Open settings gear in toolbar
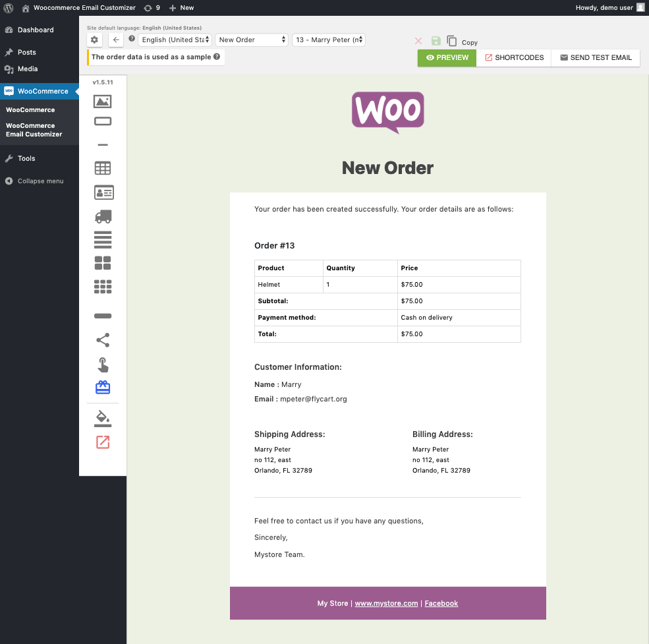 click(94, 40)
